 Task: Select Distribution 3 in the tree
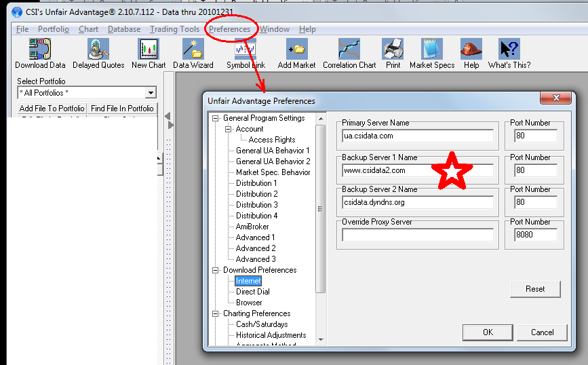[x=257, y=205]
